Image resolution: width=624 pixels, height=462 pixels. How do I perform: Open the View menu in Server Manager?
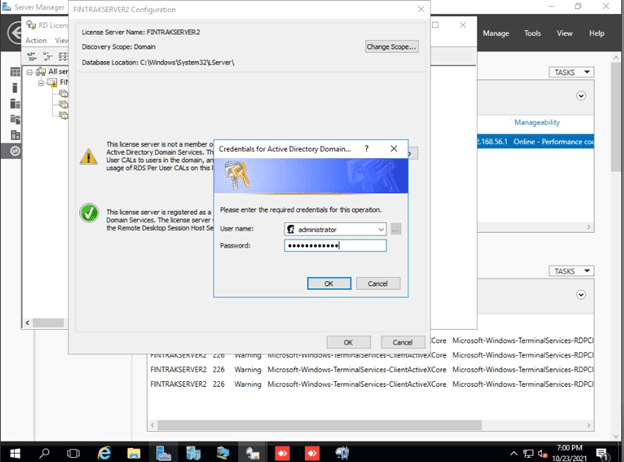click(564, 33)
